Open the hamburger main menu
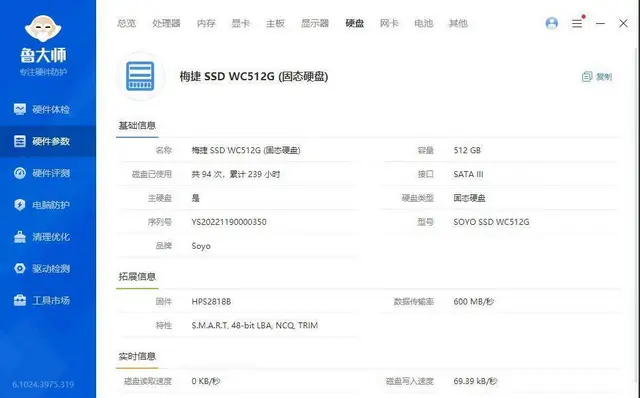The width and height of the screenshot is (640, 398). pyautogui.click(x=577, y=23)
